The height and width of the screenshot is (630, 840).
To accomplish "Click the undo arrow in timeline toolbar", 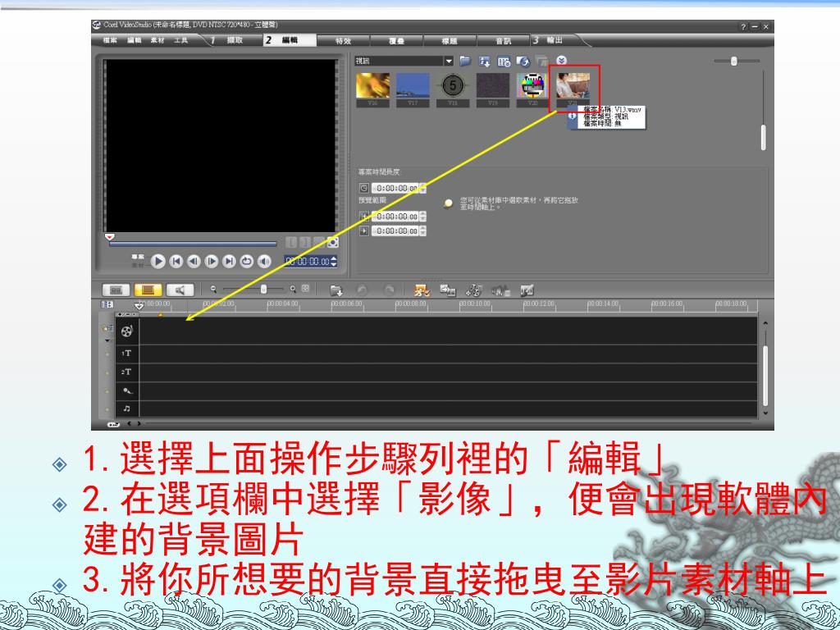I will pyautogui.click(x=362, y=290).
